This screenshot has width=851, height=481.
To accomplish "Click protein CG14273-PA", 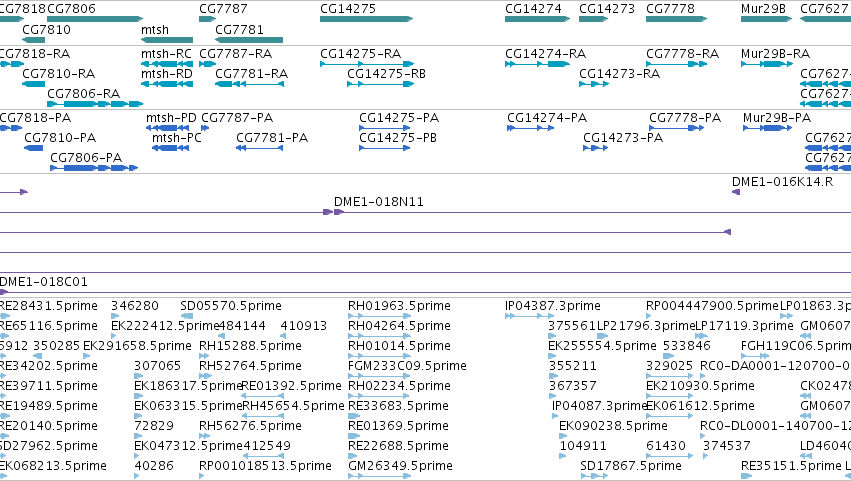I will (x=595, y=148).
